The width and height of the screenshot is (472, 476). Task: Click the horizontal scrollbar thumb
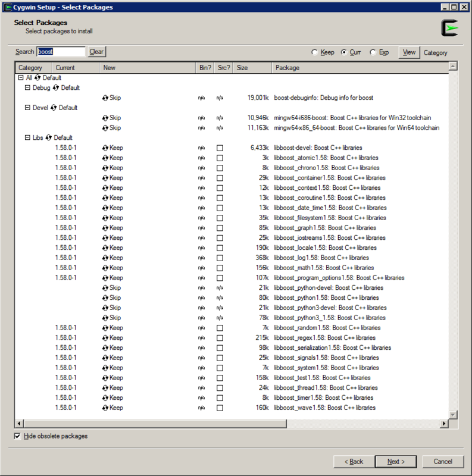[x=155, y=424]
